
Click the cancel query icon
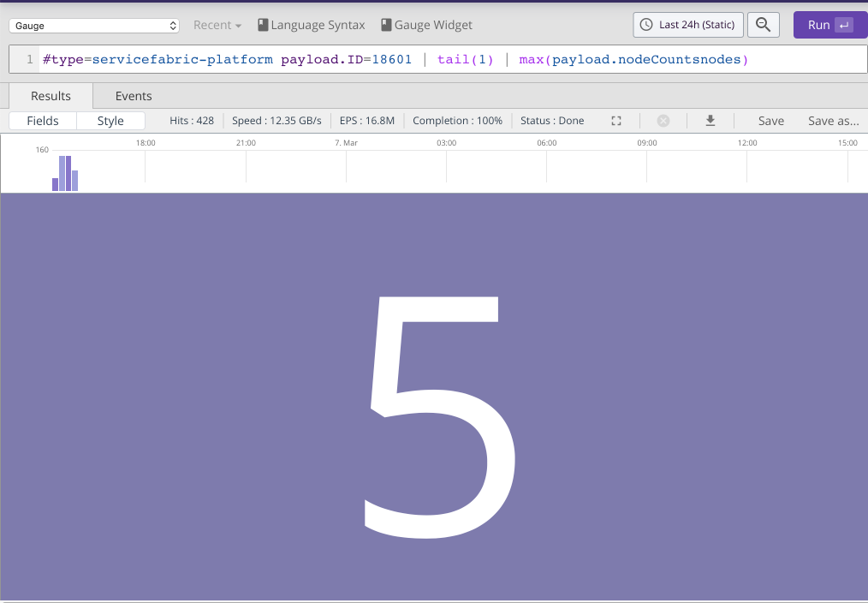tap(663, 121)
